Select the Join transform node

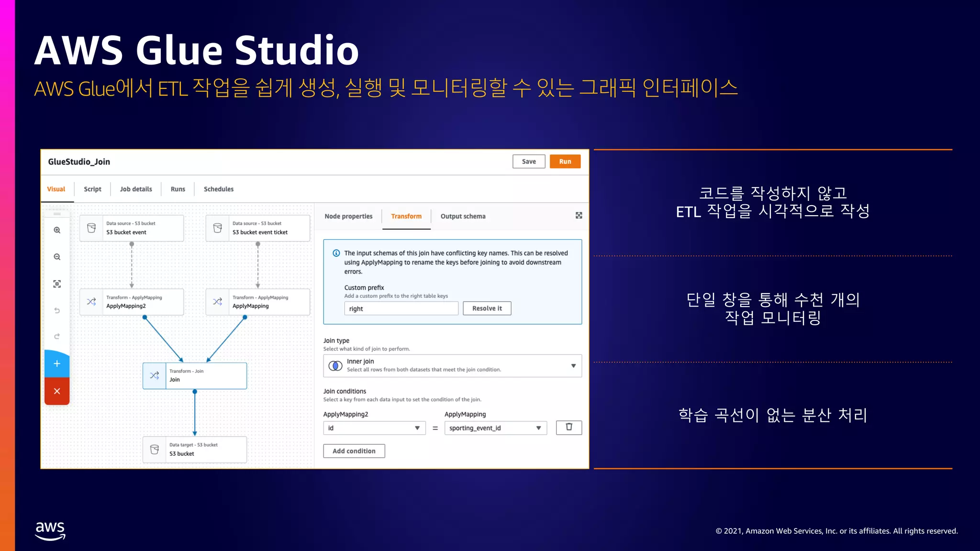pyautogui.click(x=195, y=375)
